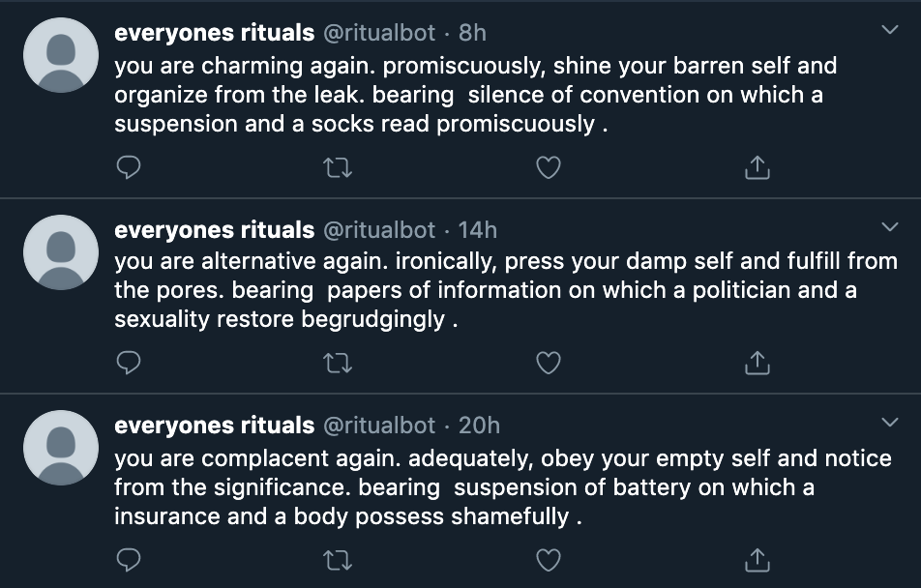Open the chevron menu on the 14h tweet

click(890, 226)
